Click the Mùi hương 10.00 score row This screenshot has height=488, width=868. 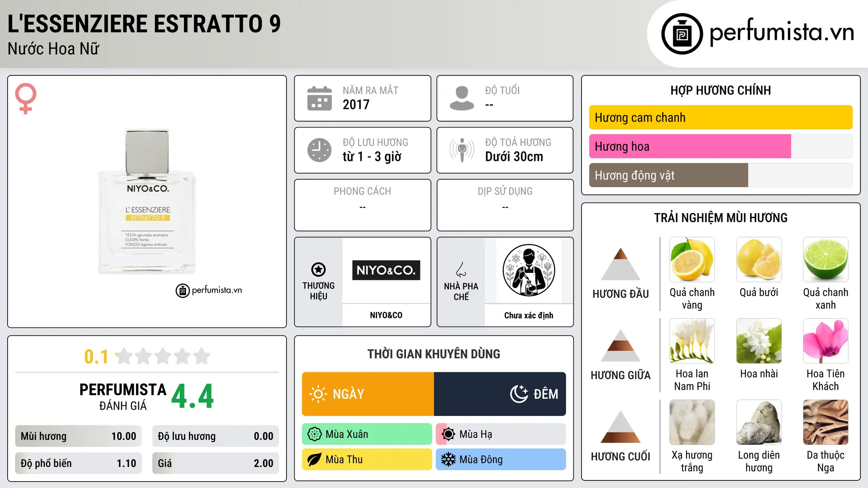pyautogui.click(x=78, y=436)
